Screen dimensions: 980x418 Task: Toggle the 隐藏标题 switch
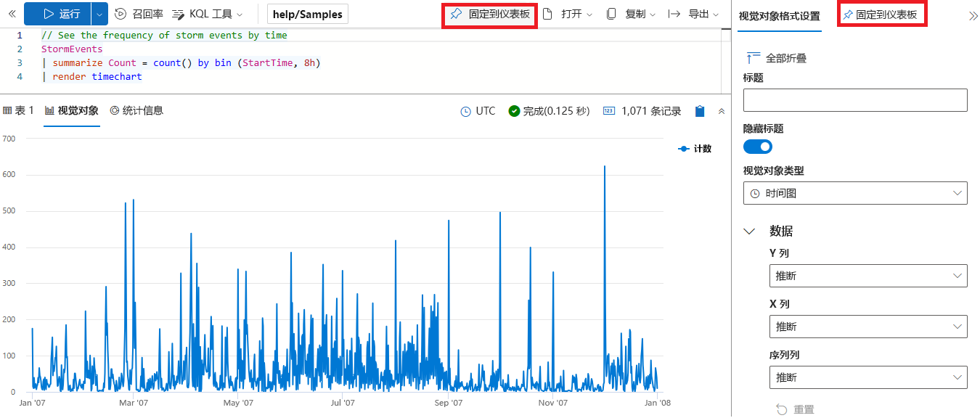(x=758, y=147)
